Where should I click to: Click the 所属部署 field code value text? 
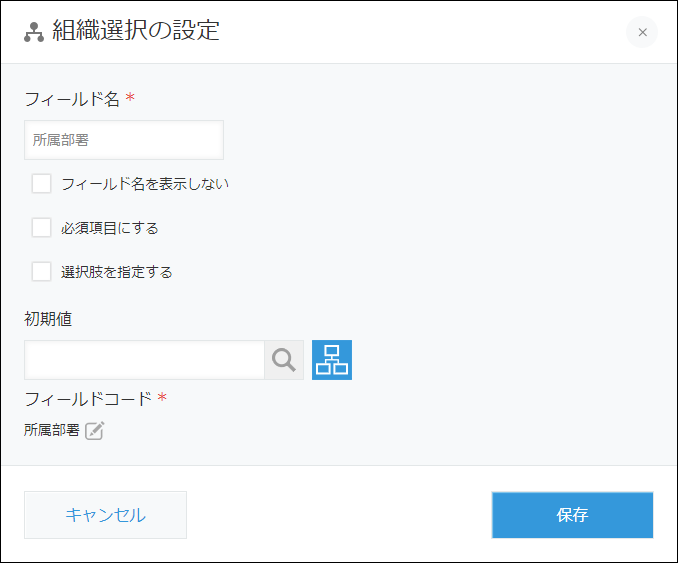[52, 431]
